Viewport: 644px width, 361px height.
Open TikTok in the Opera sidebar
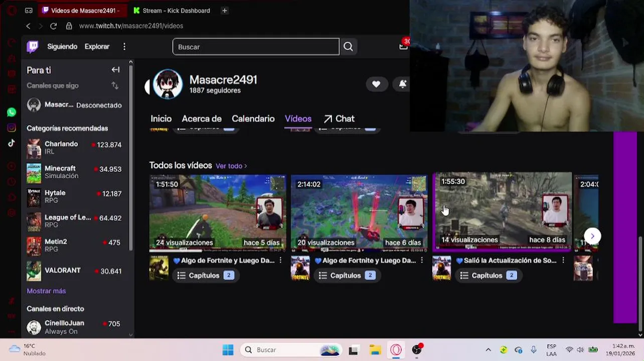[x=12, y=143]
